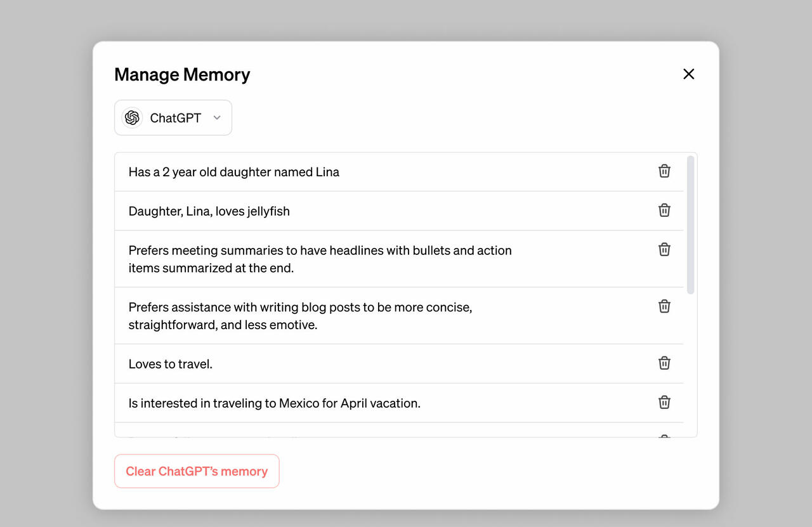Remove the blog posts writing preference memory
812x527 pixels.
coord(664,306)
